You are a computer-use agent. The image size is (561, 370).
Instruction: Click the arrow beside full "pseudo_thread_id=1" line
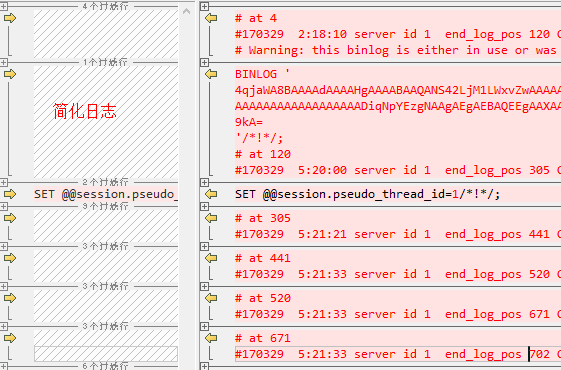click(211, 194)
